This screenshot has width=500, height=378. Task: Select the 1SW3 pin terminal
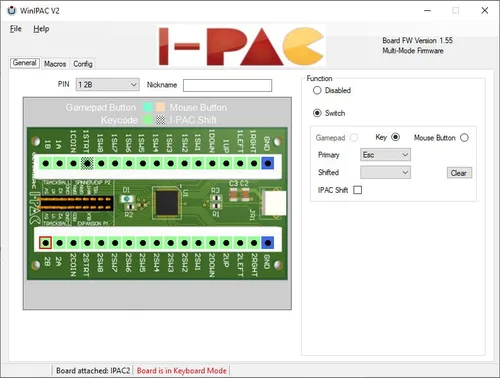pyautogui.click(x=171, y=163)
